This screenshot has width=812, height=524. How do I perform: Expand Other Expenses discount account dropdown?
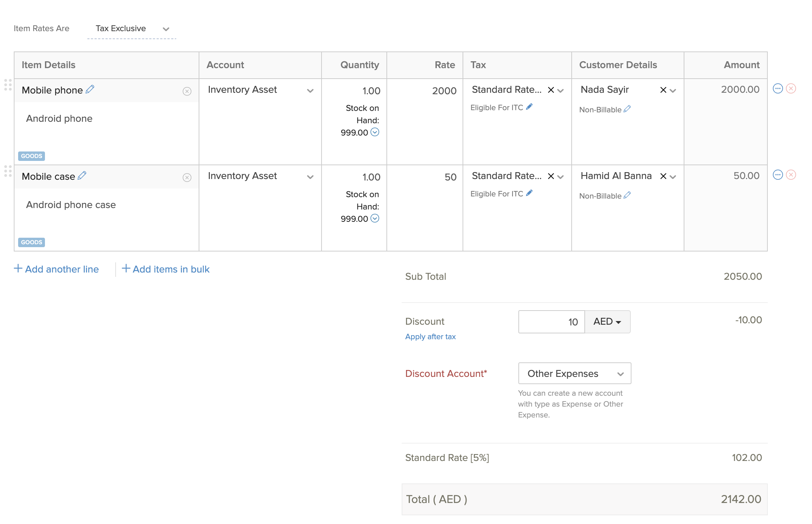coord(575,374)
